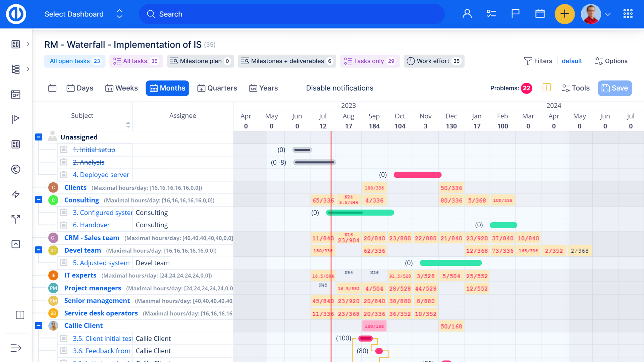Select the finance (euro) icon in sidebar
The image size is (644, 362).
click(15, 169)
